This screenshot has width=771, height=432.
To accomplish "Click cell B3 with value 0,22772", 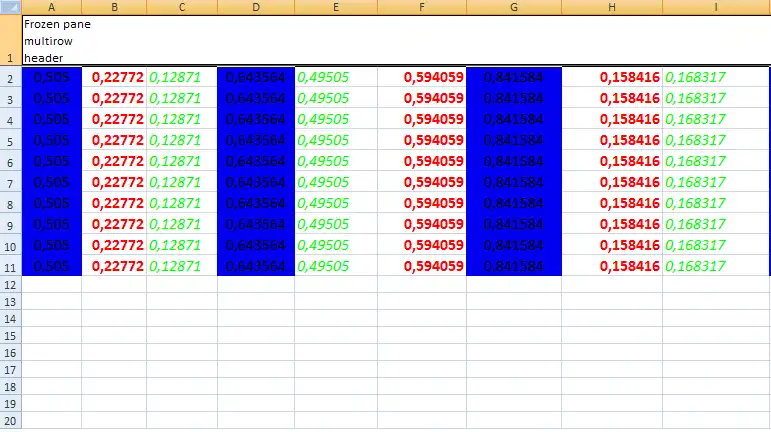I will [114, 98].
